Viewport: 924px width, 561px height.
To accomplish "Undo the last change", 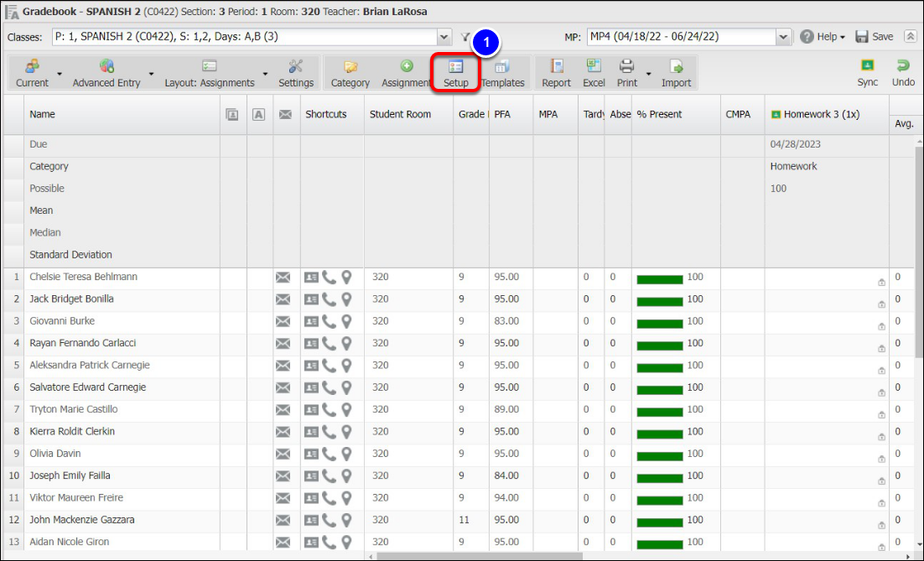I will [x=903, y=73].
